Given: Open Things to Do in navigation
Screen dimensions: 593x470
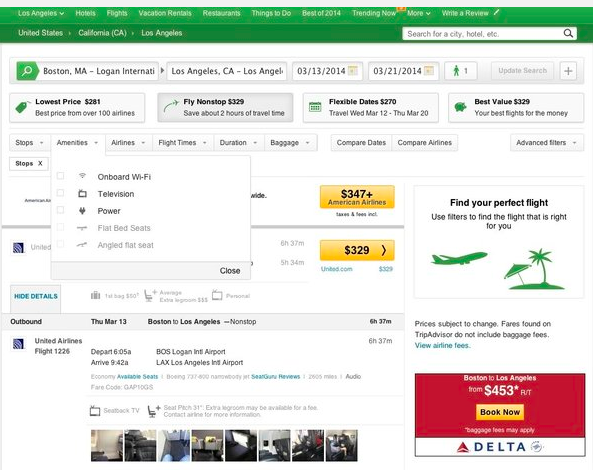Looking at the screenshot, I should pyautogui.click(x=271, y=13).
